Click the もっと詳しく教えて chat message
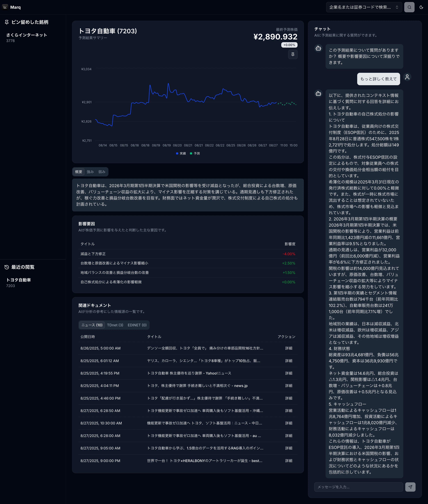Image resolution: width=428 pixels, height=504 pixels. point(378,79)
